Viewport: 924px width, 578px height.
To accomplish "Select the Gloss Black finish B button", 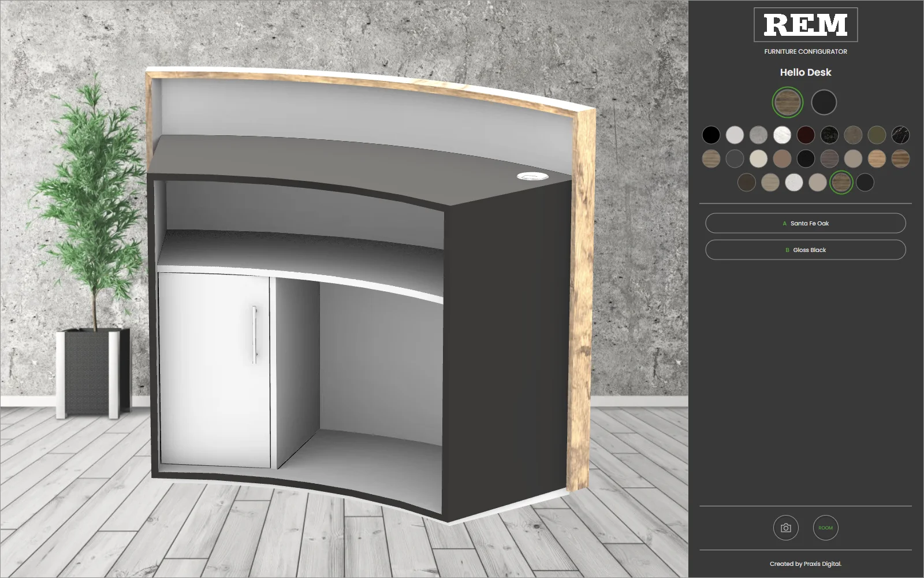I will click(x=806, y=250).
